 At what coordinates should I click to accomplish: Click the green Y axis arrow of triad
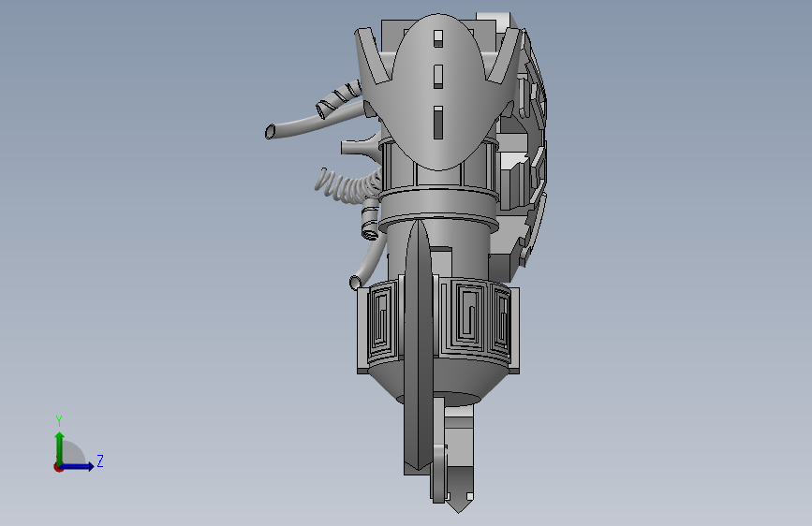tap(60, 447)
